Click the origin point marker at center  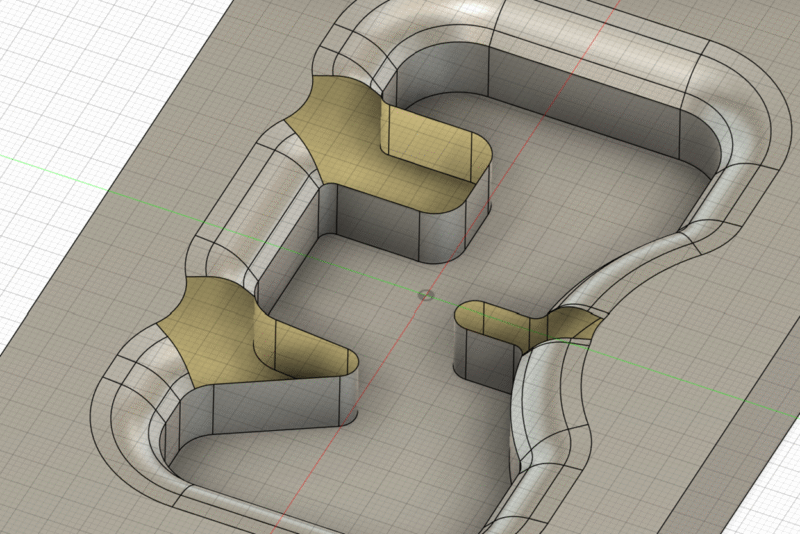(425, 295)
